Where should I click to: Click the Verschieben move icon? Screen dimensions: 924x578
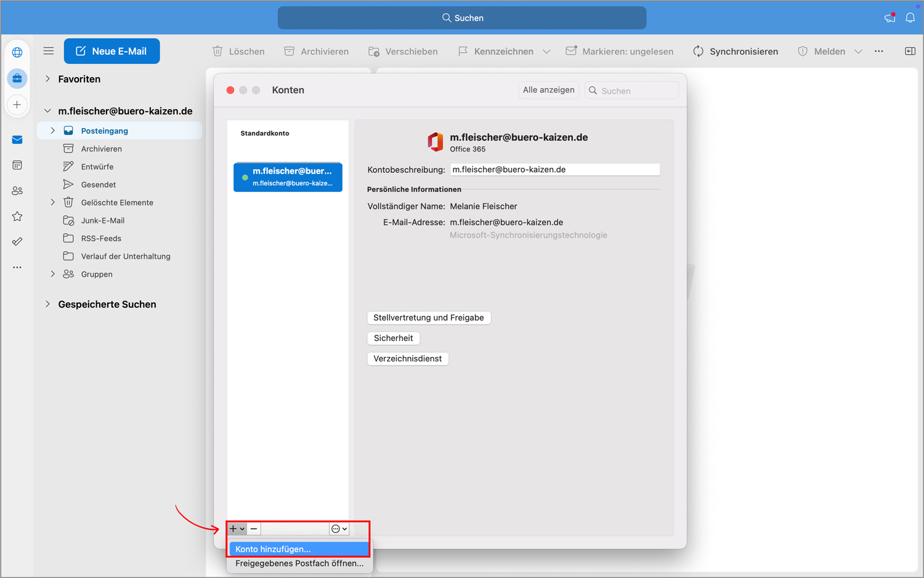click(374, 51)
